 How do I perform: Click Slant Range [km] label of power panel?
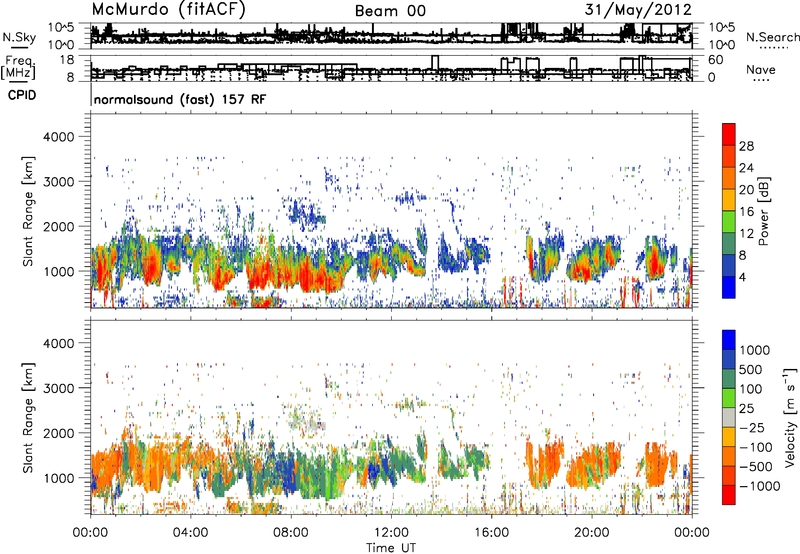(x=28, y=211)
